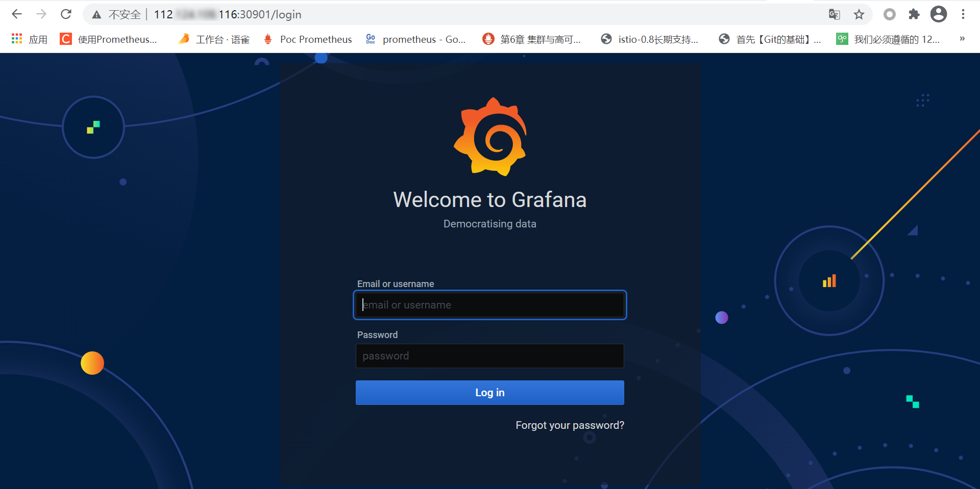Viewport: 980px width, 489px height.
Task: Reload the Grafana login page
Action: (x=66, y=14)
